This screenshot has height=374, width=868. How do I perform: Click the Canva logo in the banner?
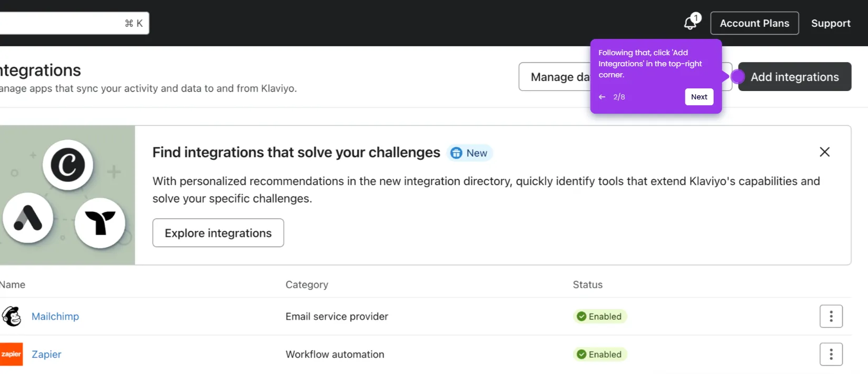[x=68, y=165]
